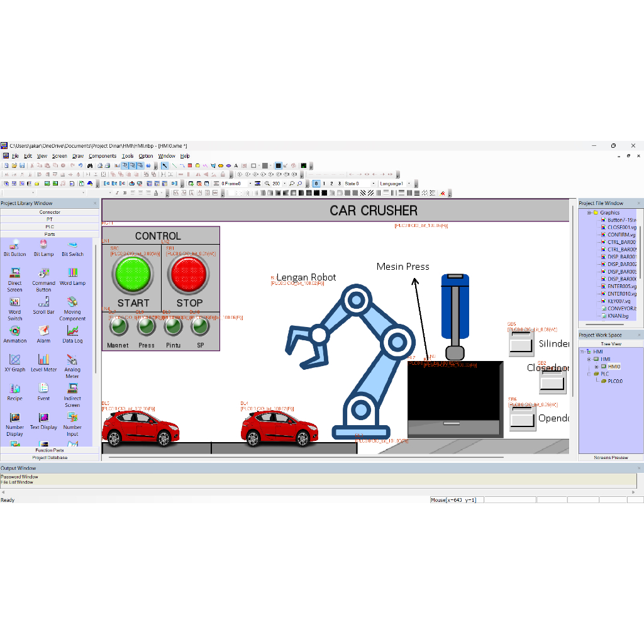Select the Level Meter part
644x644 pixels.
(43, 365)
